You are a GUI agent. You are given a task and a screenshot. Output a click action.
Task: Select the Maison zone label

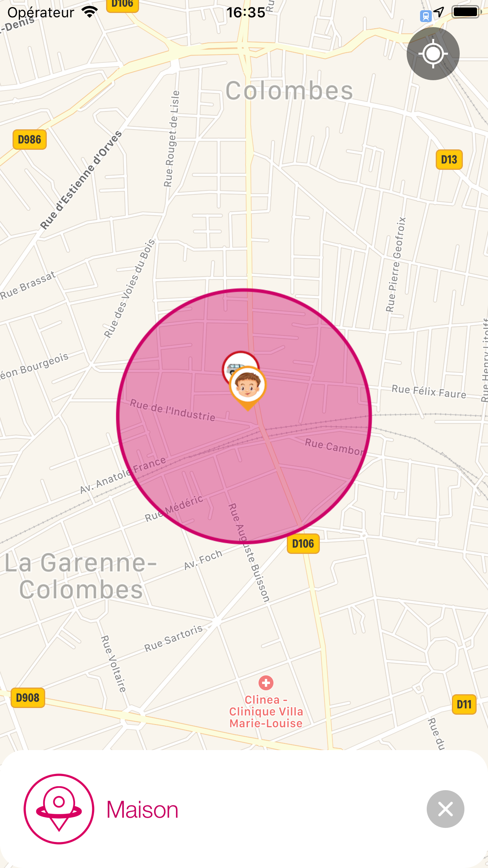coord(142,810)
